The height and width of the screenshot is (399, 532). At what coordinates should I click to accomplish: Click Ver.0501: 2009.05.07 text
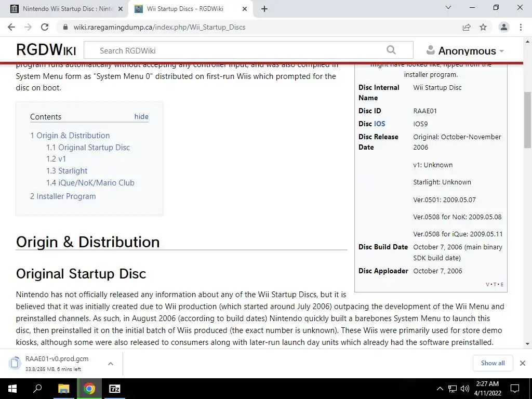click(x=445, y=199)
